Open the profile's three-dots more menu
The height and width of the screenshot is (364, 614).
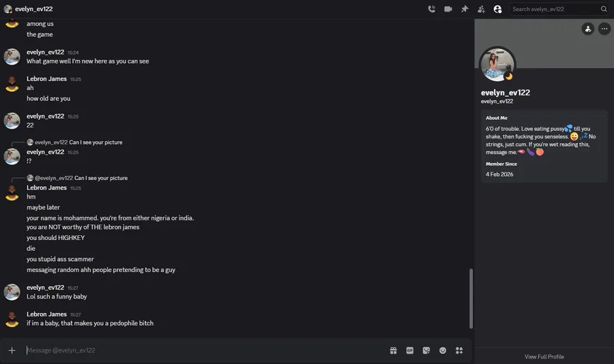[604, 29]
